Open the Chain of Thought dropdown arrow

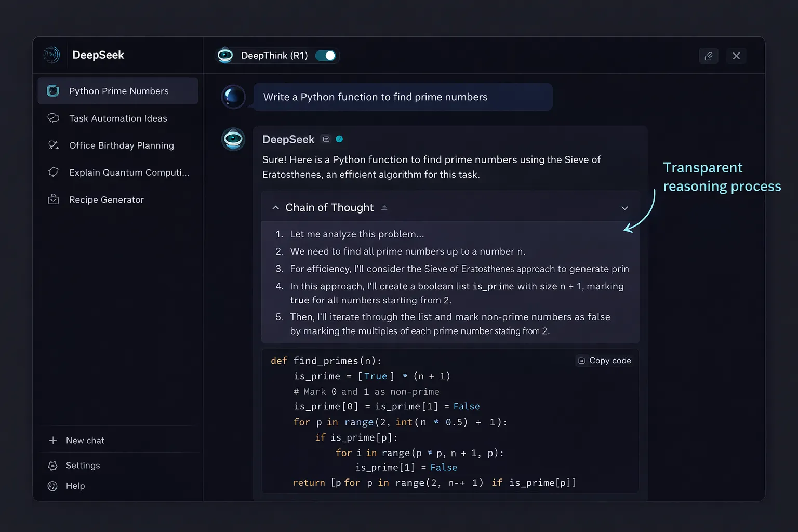click(x=625, y=207)
